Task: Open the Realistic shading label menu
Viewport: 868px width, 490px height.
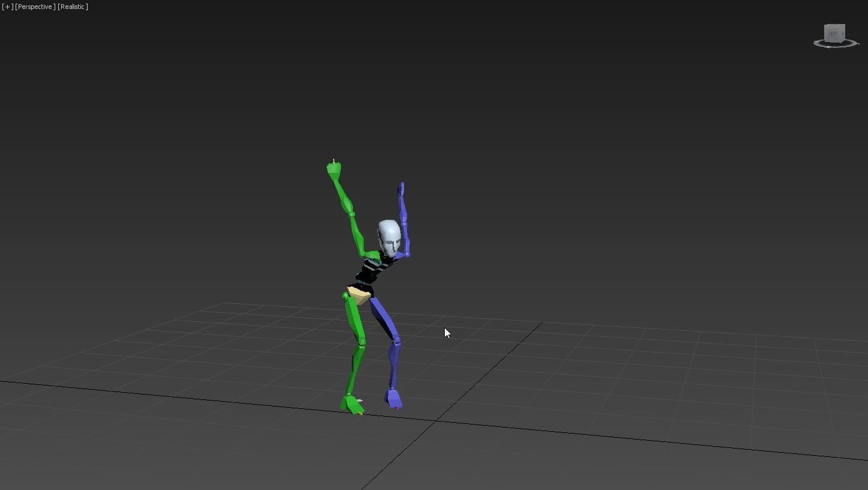Action: 73,7
